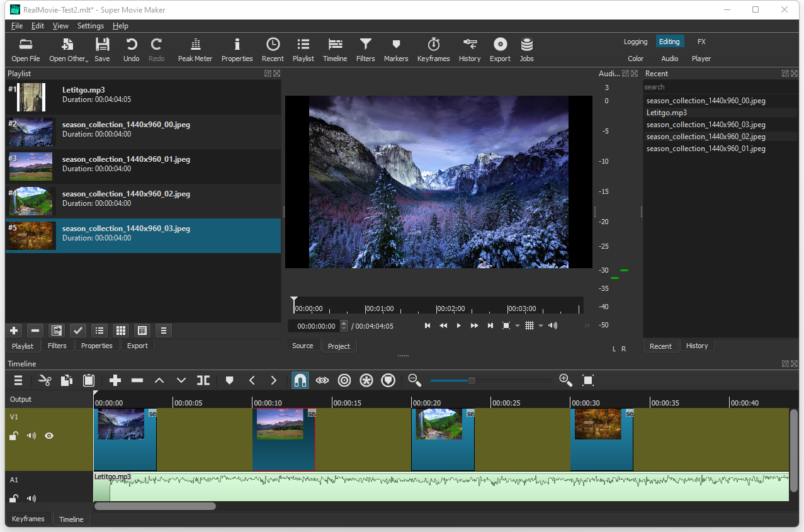Open the Timeline hamburger menu

tap(18, 380)
